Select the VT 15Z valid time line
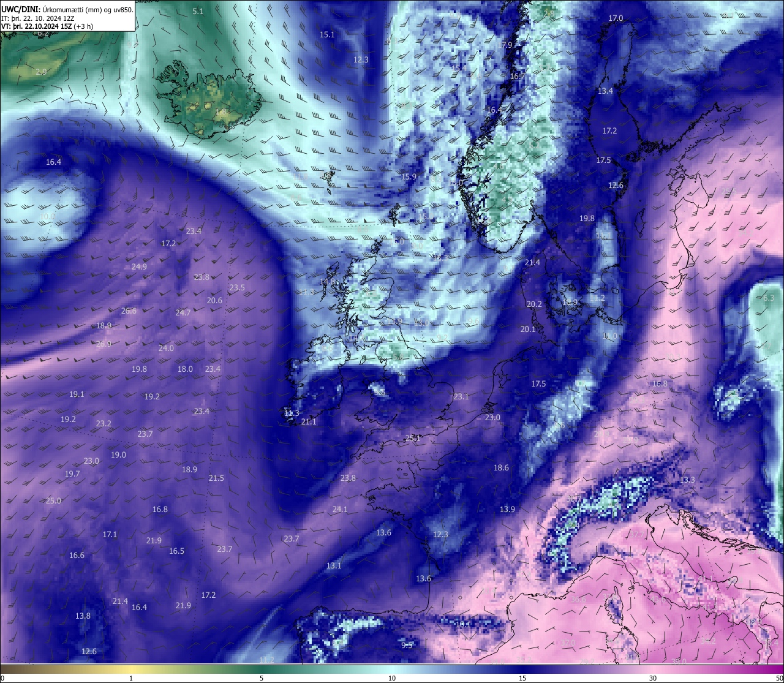 [47, 26]
